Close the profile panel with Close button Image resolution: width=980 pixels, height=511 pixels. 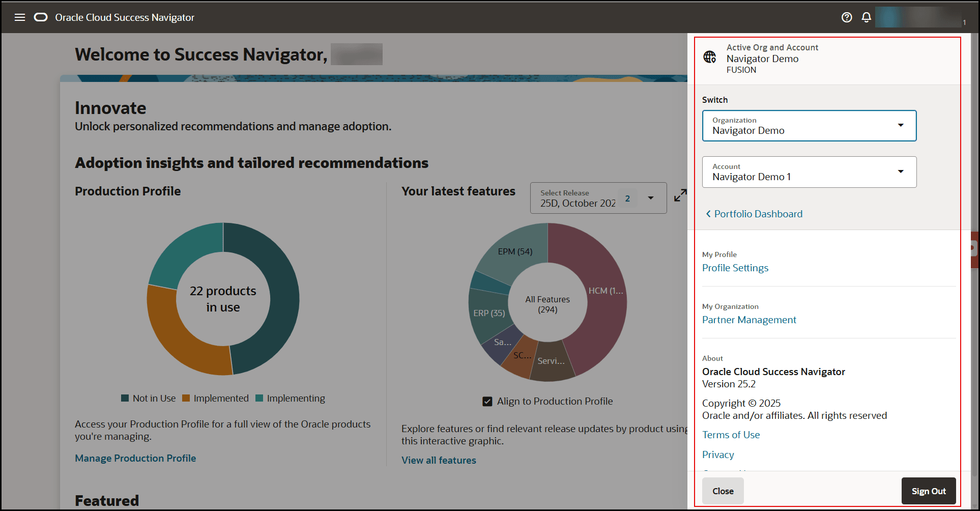coord(723,491)
